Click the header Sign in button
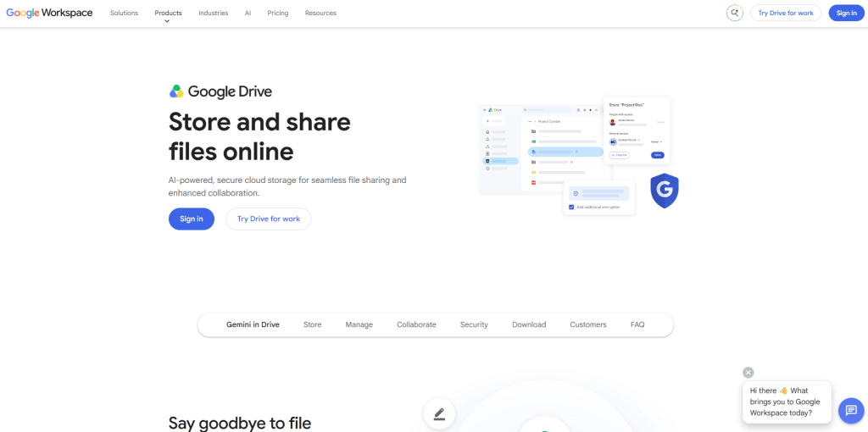Viewport: 868px width, 432px height. tap(847, 13)
